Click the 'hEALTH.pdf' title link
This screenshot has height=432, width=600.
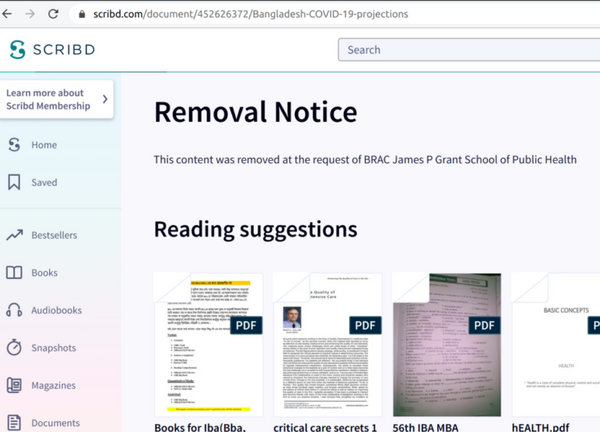(x=540, y=427)
